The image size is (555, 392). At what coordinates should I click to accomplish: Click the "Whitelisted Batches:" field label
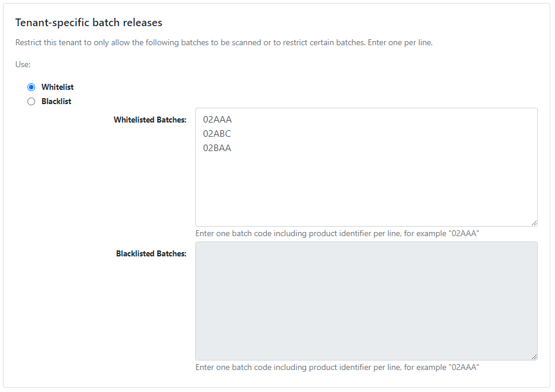(150, 120)
